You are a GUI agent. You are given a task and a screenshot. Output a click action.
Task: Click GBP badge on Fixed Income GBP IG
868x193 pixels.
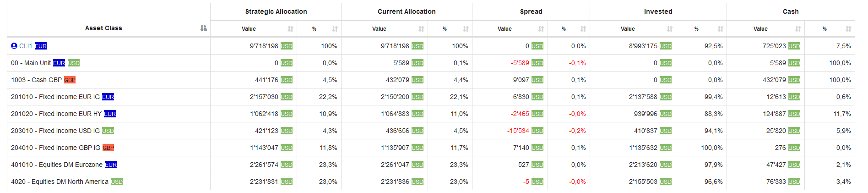pos(108,148)
